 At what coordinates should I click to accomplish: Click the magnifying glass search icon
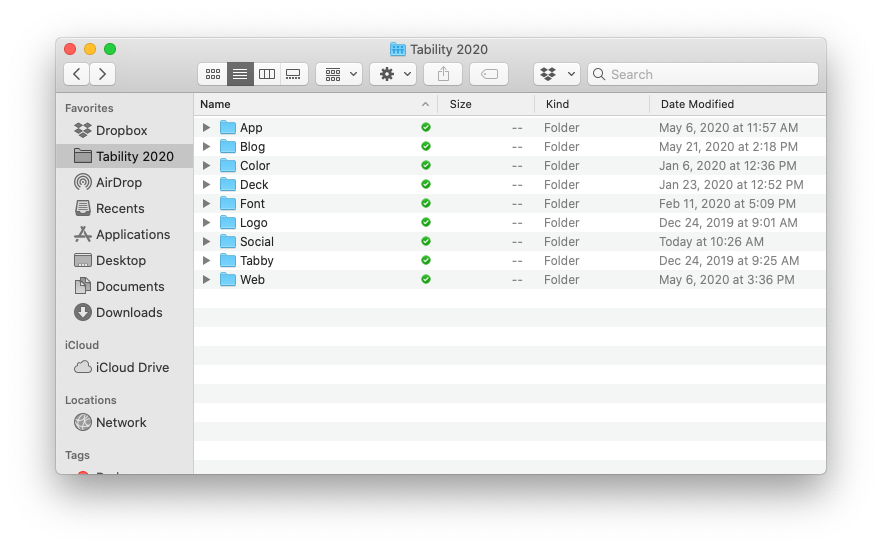[x=599, y=74]
